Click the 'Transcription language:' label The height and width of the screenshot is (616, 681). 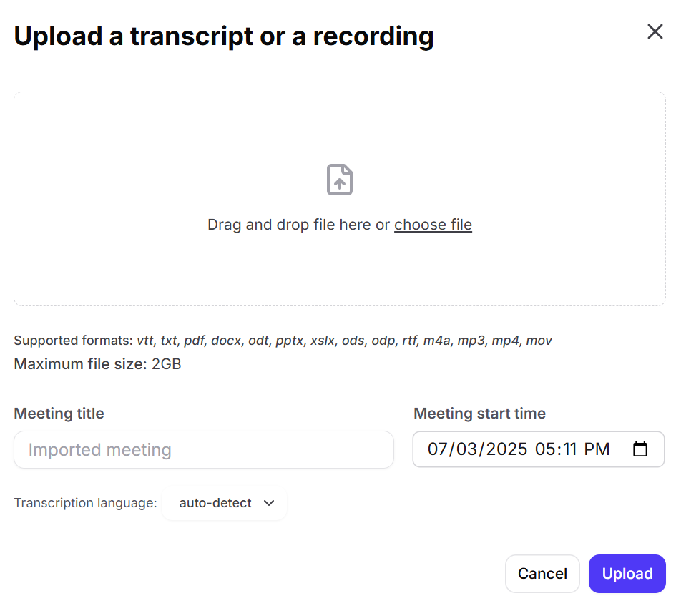point(85,503)
